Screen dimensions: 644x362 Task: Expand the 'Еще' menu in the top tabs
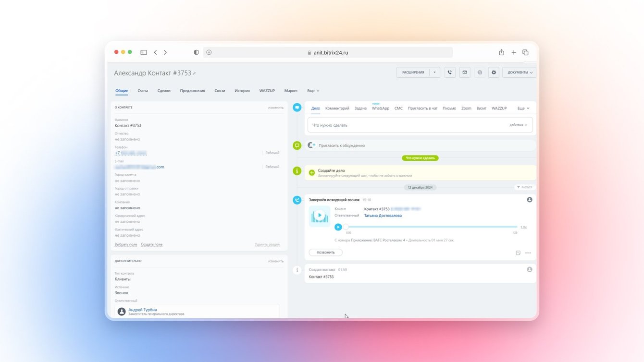click(313, 91)
